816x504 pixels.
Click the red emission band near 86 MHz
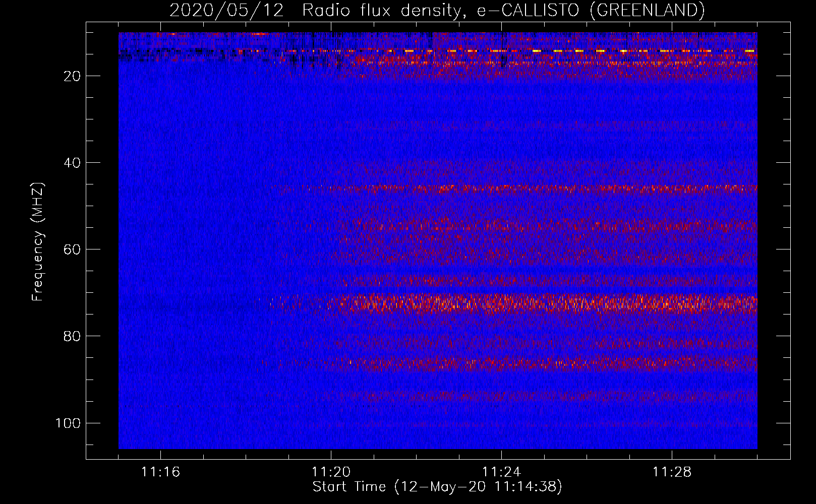(507, 363)
